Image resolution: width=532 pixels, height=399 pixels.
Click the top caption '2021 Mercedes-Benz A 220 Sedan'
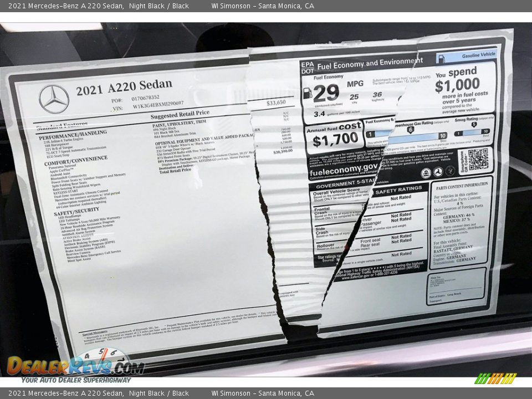pos(66,6)
